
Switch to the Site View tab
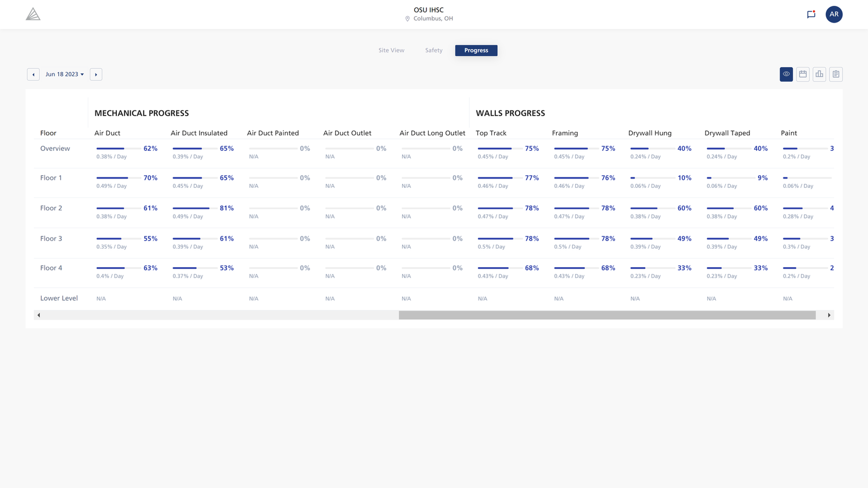[x=391, y=50]
